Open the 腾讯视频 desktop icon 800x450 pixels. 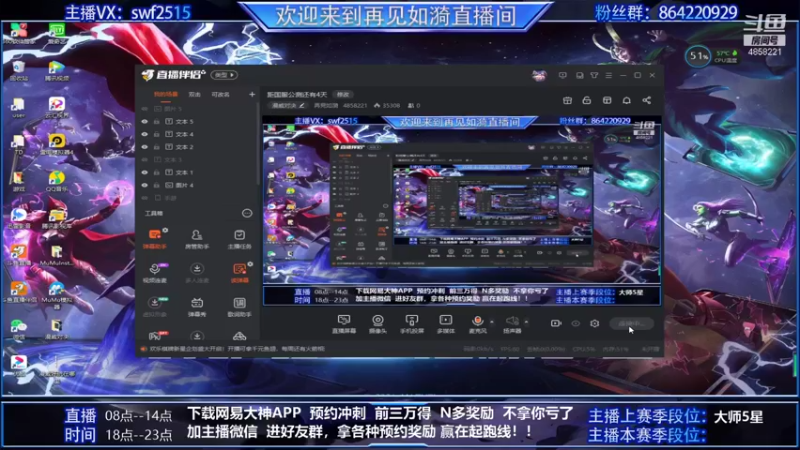coord(57,72)
